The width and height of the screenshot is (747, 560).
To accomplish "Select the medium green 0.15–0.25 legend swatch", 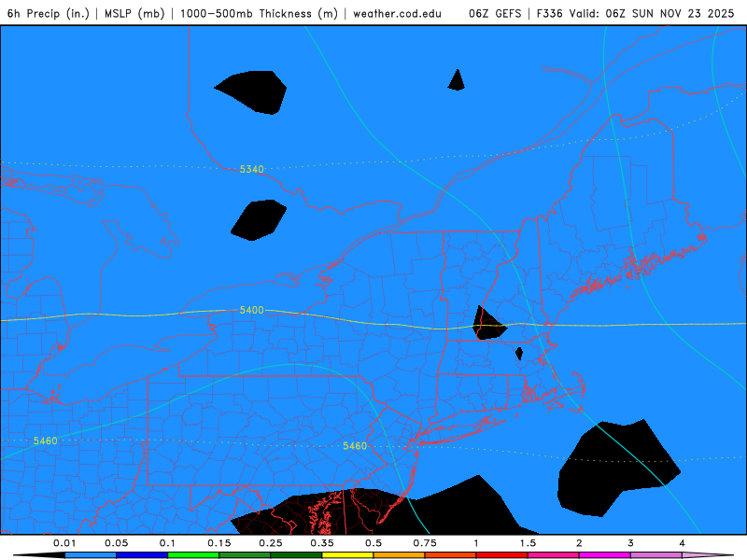I will click(245, 555).
